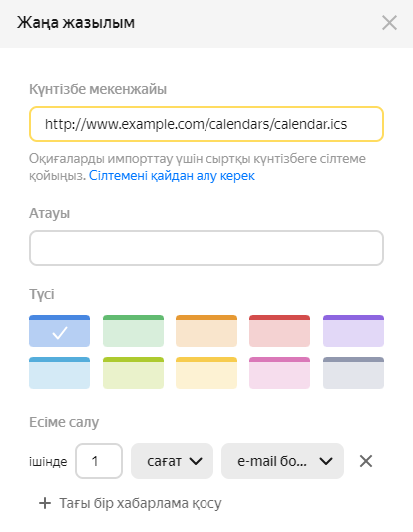
Task: Open the сағат time unit dropdown
Action: point(172,461)
